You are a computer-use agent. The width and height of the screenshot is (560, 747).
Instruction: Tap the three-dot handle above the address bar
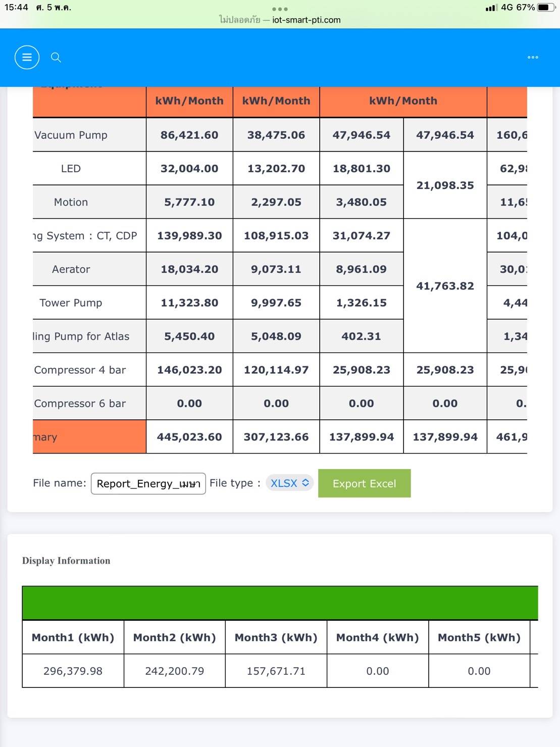(280, 9)
